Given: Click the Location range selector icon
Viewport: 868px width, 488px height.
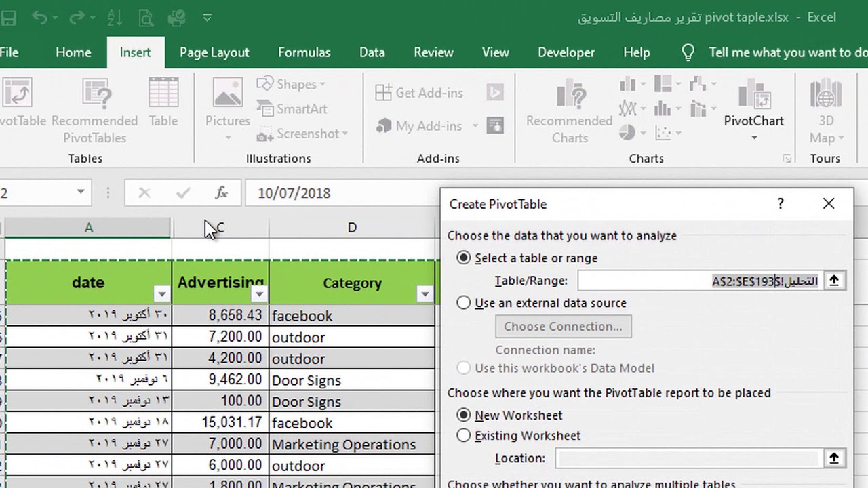Looking at the screenshot, I should click(834, 458).
